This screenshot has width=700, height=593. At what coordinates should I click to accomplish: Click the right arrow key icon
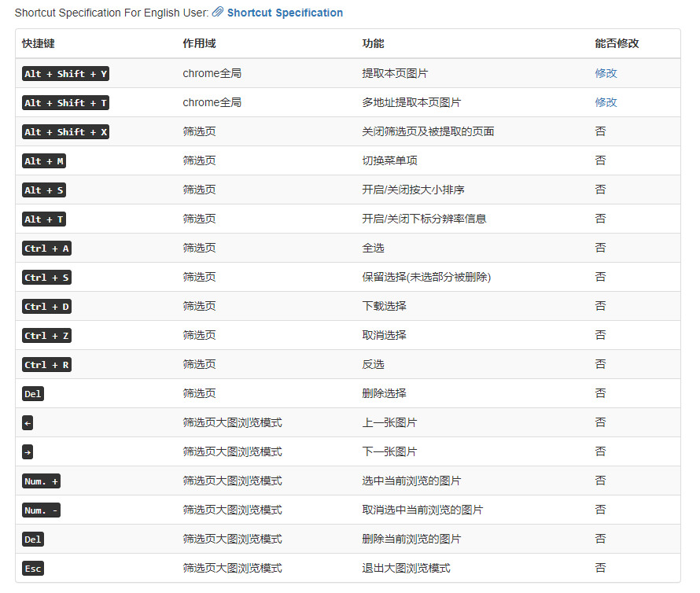[x=28, y=452]
